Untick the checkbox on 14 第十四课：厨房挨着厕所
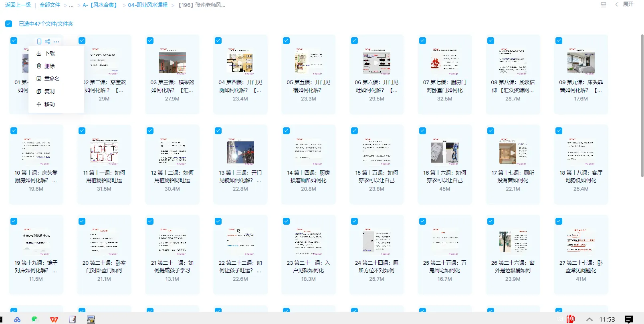 (x=286, y=131)
